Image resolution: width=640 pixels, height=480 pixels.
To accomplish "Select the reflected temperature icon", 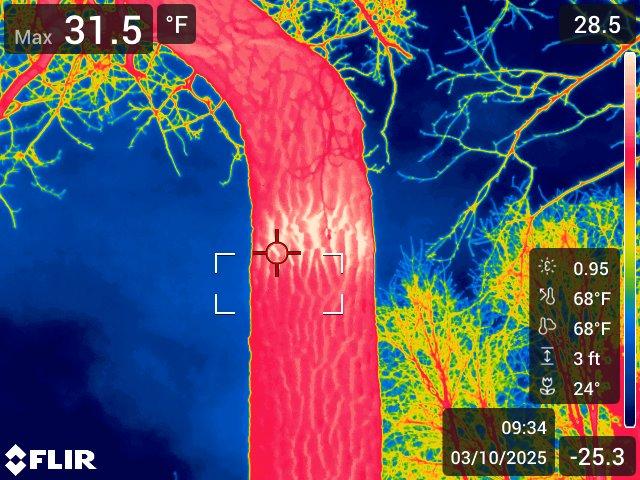I will coord(547,297).
